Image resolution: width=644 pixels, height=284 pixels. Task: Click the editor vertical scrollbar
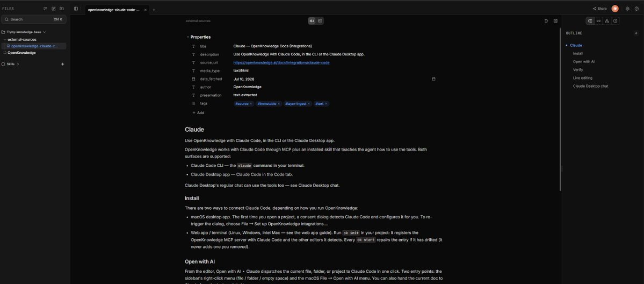click(559, 109)
